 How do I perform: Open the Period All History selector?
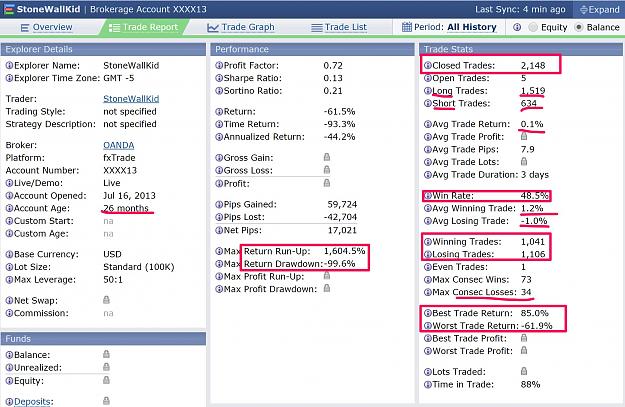point(449,28)
